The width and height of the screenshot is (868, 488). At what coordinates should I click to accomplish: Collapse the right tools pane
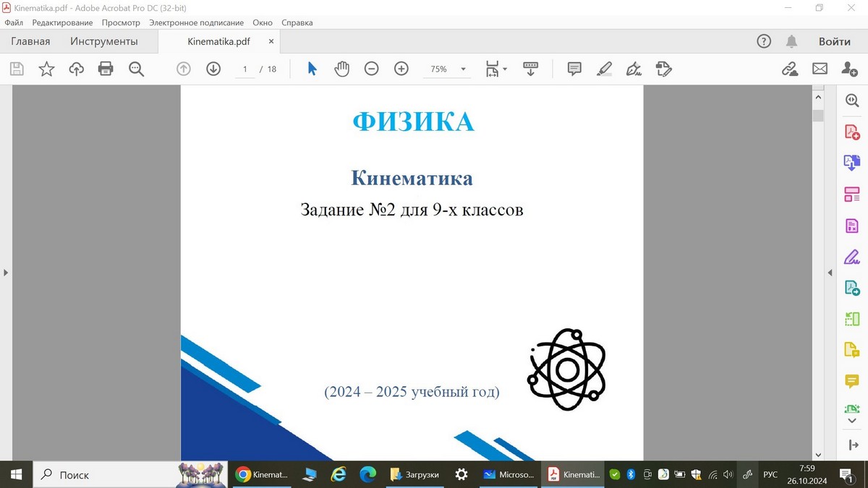coord(830,273)
